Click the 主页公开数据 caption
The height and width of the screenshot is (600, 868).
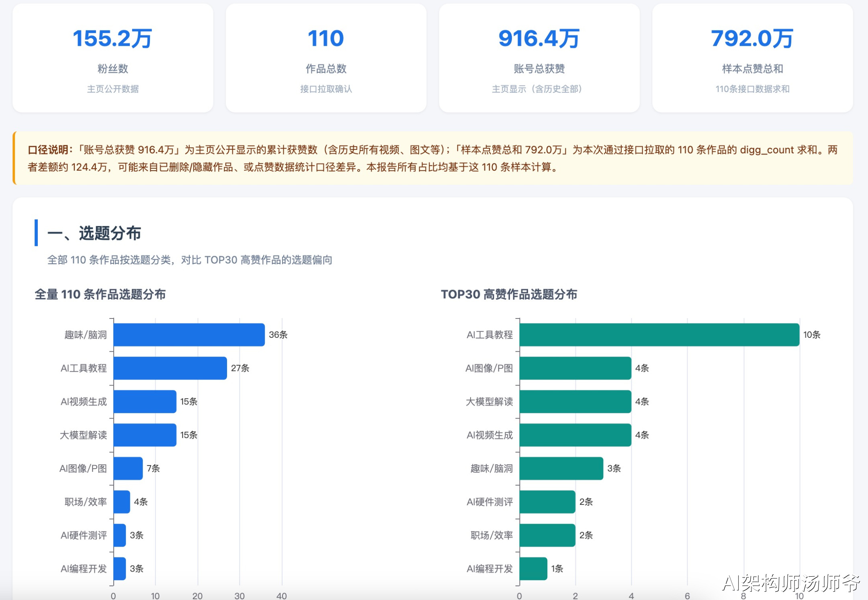pyautogui.click(x=113, y=89)
